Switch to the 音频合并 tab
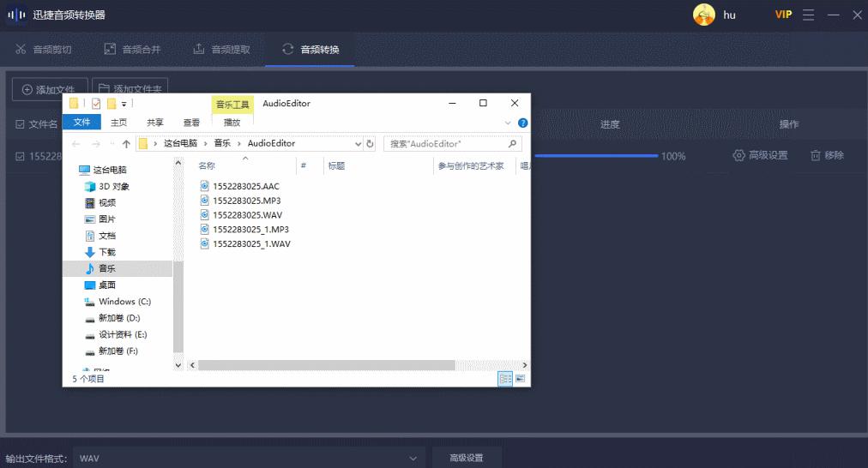 point(132,49)
